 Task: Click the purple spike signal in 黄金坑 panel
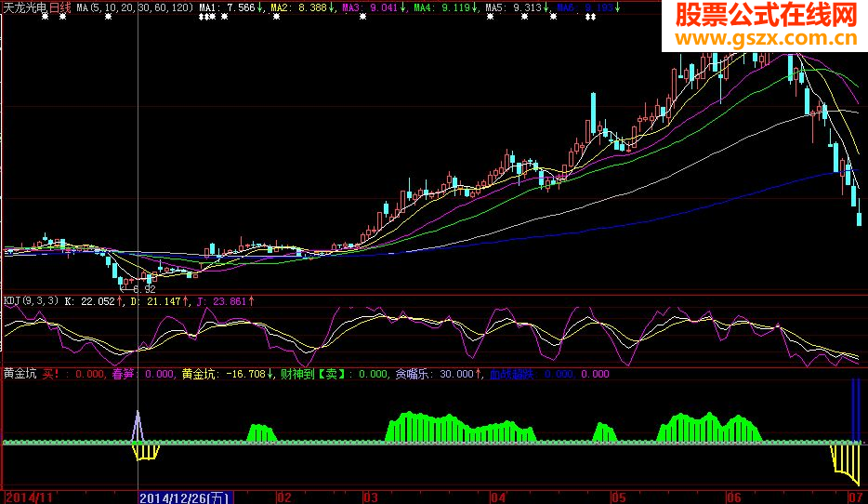(138, 425)
